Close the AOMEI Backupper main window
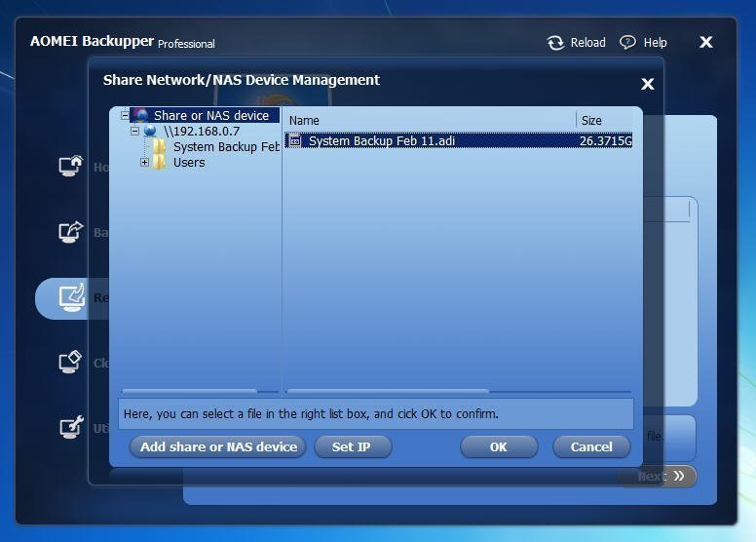The image size is (756, 542). (706, 42)
